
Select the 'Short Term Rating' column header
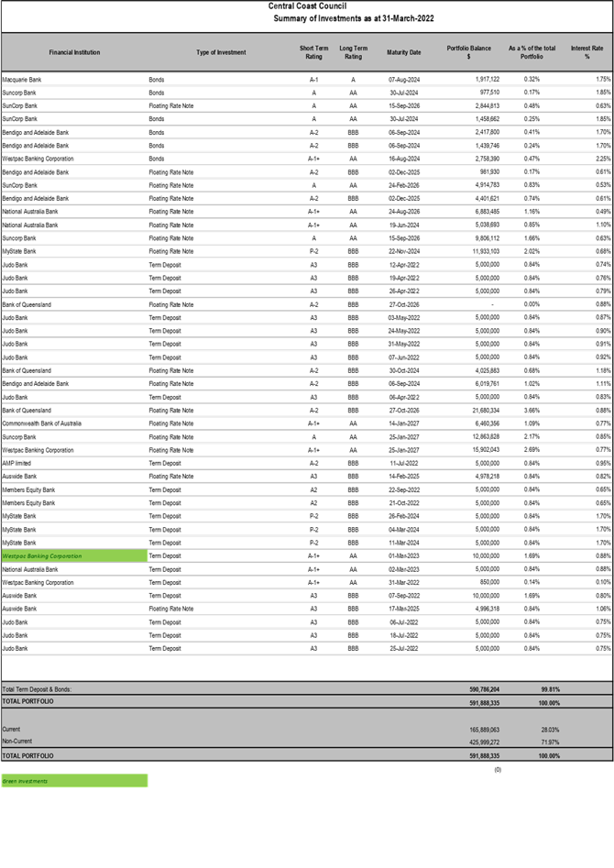coord(314,52)
